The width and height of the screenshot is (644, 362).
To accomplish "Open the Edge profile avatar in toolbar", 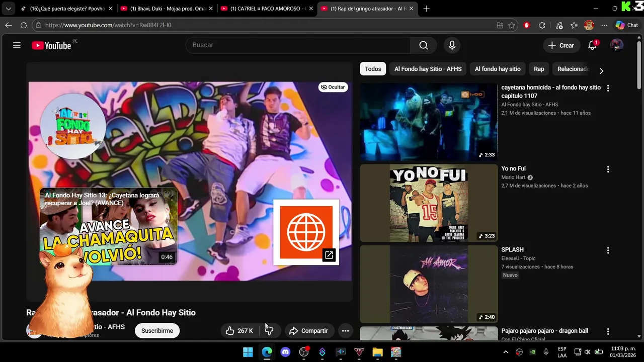I will click(589, 25).
